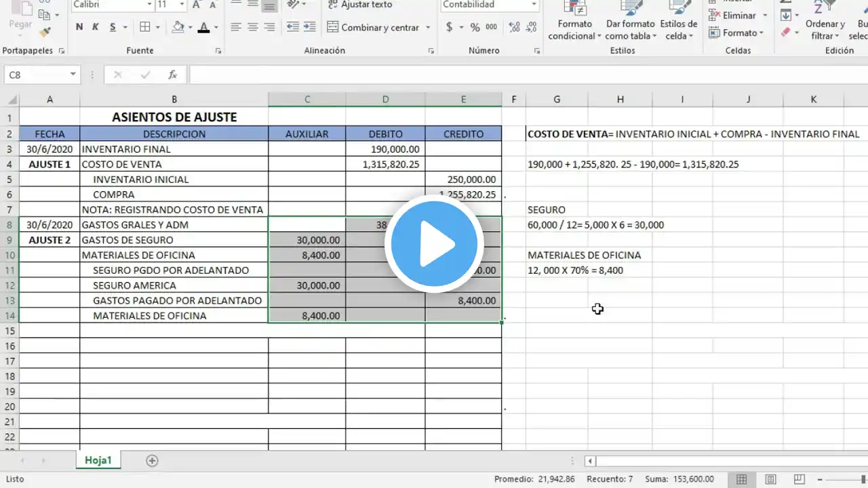
Task: Apply percent style
Action: coord(475,27)
